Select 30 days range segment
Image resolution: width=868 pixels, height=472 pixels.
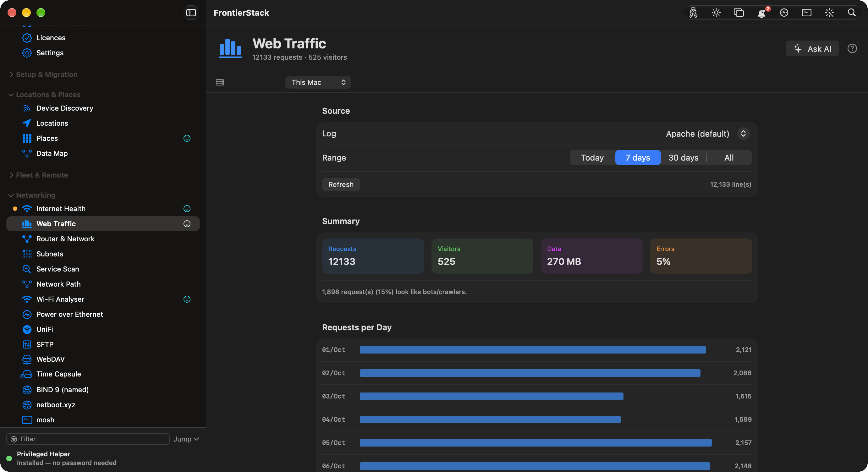click(x=683, y=157)
